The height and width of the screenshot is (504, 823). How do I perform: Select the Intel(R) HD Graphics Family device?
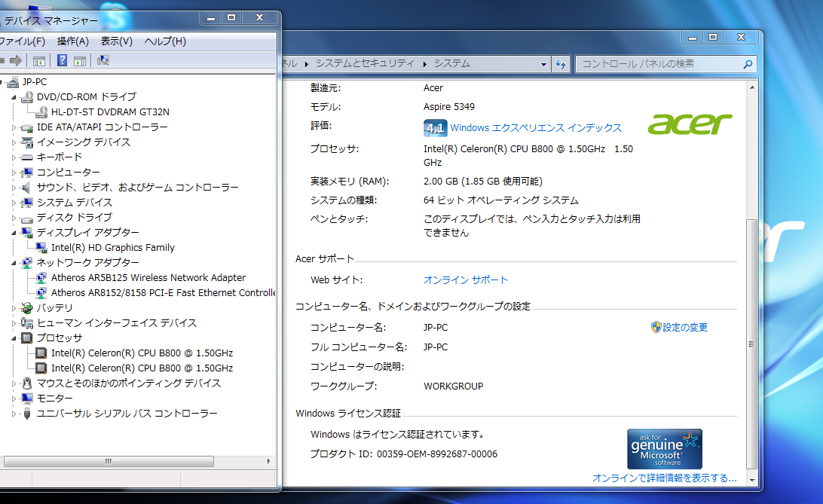[113, 248]
